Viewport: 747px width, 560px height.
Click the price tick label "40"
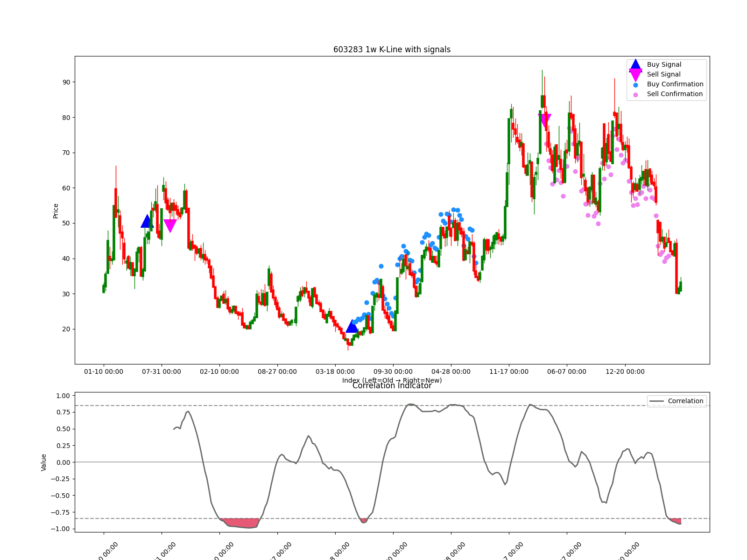pyautogui.click(x=66, y=259)
